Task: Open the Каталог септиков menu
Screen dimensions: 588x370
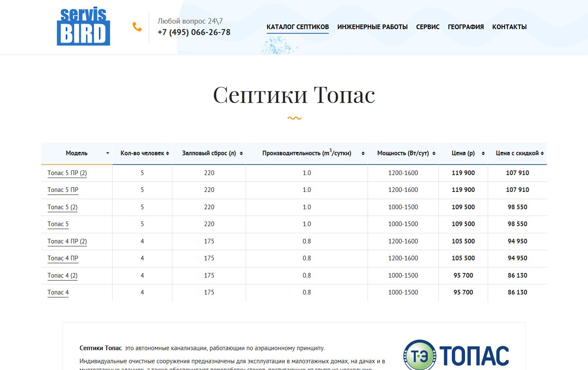Action: point(298,27)
